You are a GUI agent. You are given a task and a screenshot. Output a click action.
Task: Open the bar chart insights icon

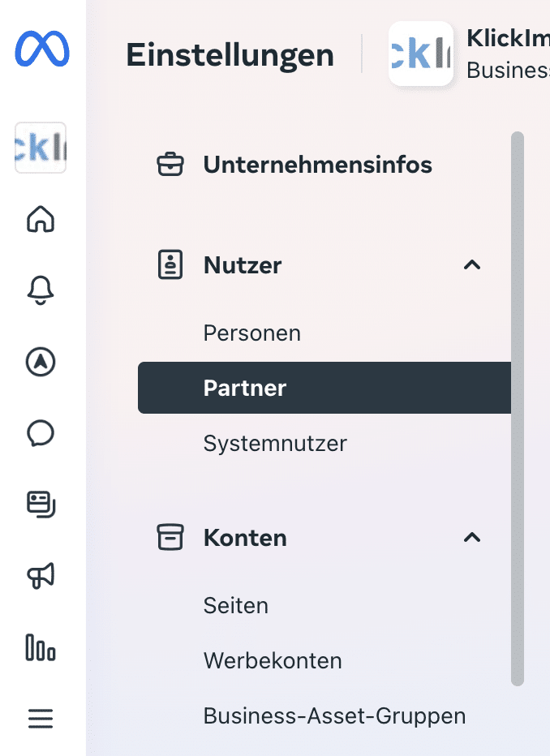click(41, 648)
